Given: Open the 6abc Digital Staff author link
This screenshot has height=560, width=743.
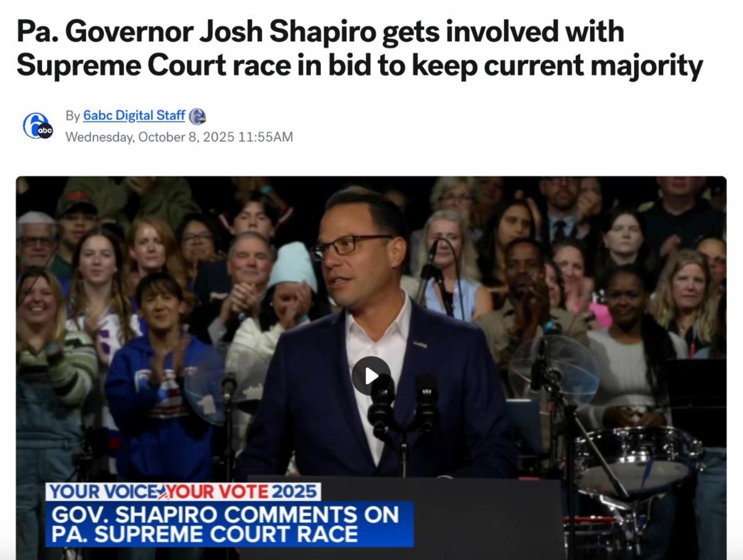Looking at the screenshot, I should 134,116.
